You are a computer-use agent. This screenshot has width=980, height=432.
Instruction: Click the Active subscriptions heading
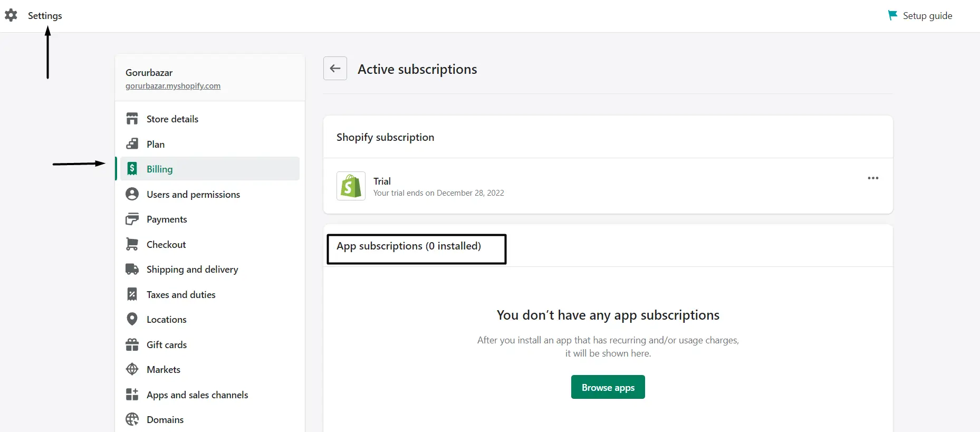tap(417, 69)
